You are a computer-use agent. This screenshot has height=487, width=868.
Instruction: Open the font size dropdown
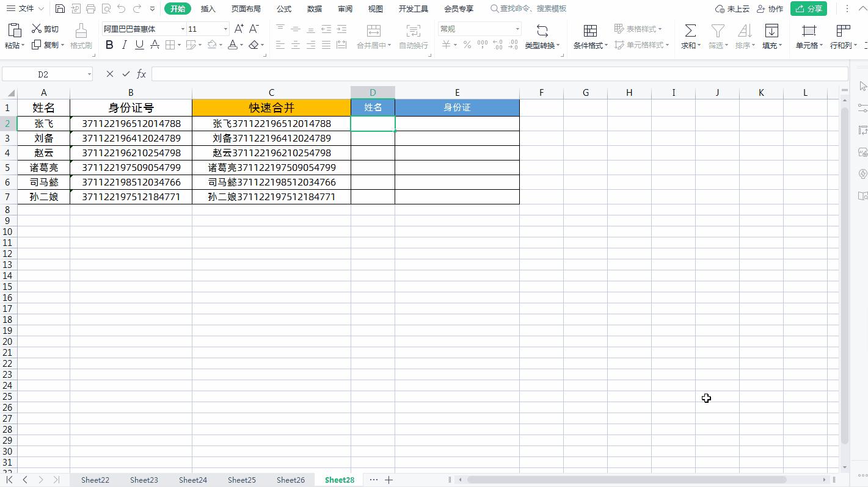224,29
